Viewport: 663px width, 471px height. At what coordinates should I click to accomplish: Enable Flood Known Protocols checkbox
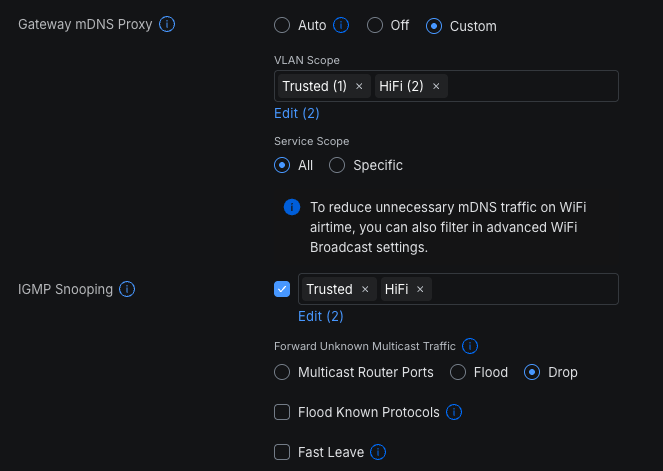point(282,412)
